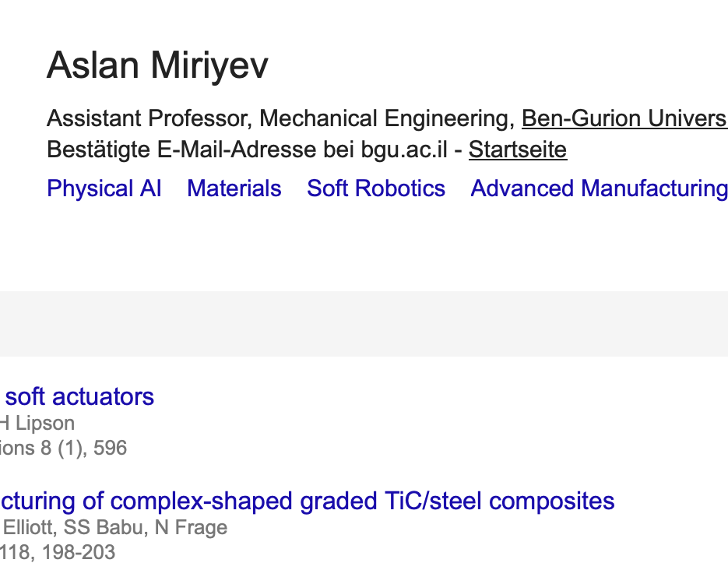
Task: Click the Mechanical Engineering department text
Action: [x=387, y=118]
